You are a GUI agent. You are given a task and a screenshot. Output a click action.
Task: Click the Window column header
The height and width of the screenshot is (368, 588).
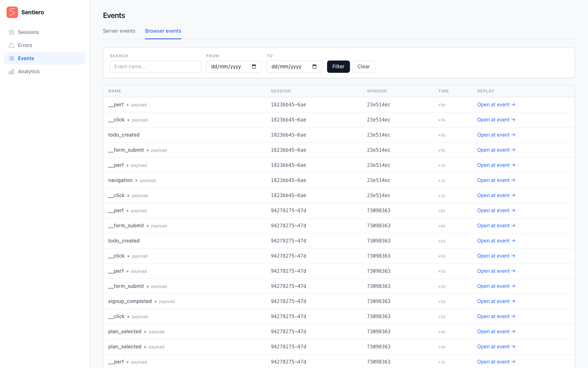click(377, 91)
